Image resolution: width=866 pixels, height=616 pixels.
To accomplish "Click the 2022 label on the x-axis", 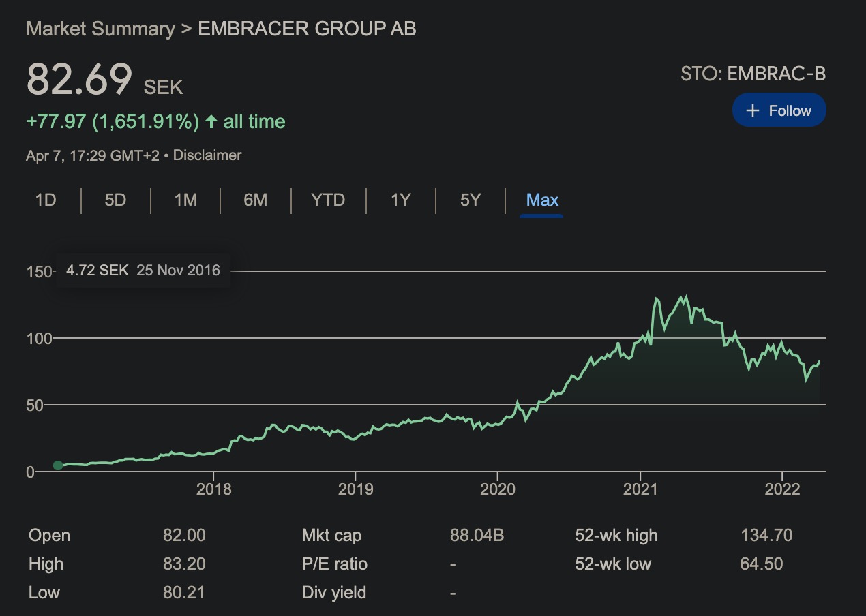I will point(781,489).
